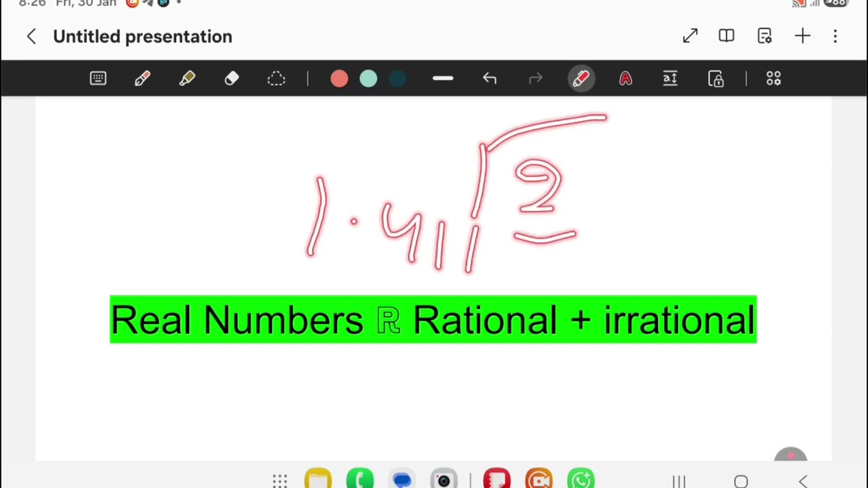This screenshot has width=868, height=488.
Task: Open the green Phone app
Action: pos(360,479)
